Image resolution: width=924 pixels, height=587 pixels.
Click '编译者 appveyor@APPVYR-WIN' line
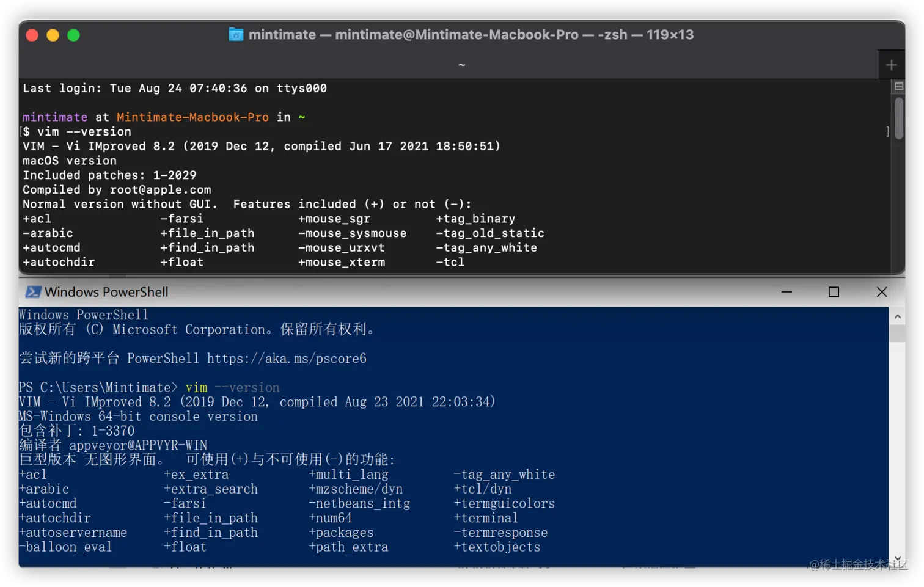coord(113,445)
